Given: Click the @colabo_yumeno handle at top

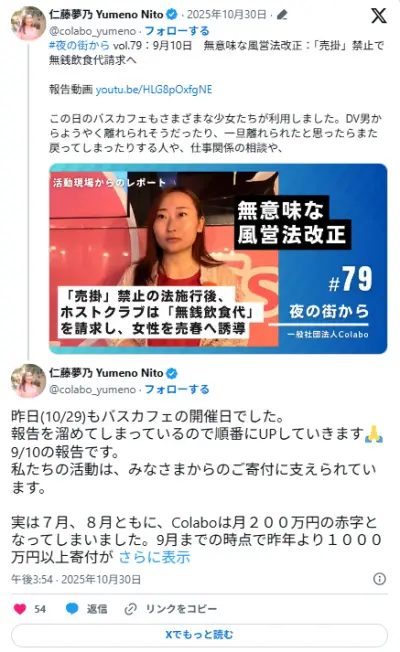Looking at the screenshot, I should 92,31.
